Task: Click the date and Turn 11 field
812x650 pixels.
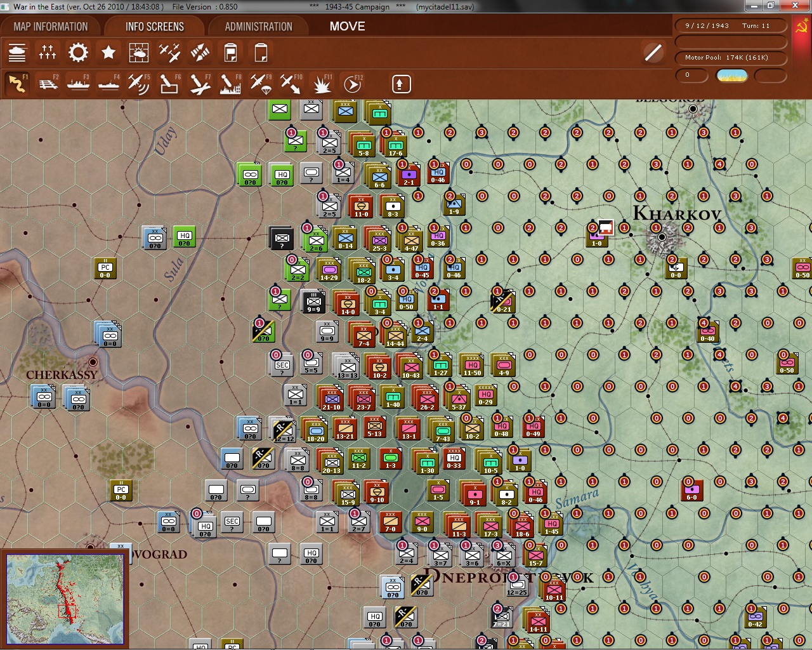Action: click(731, 26)
